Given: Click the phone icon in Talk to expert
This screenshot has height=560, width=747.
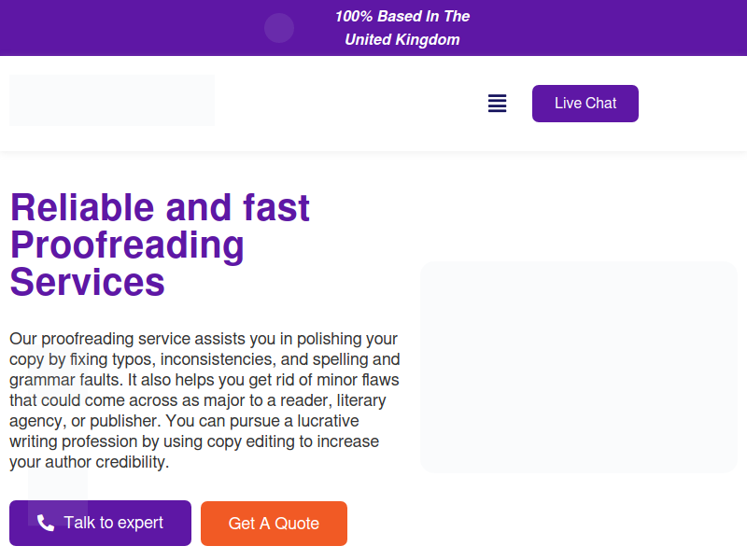Looking at the screenshot, I should [46, 523].
